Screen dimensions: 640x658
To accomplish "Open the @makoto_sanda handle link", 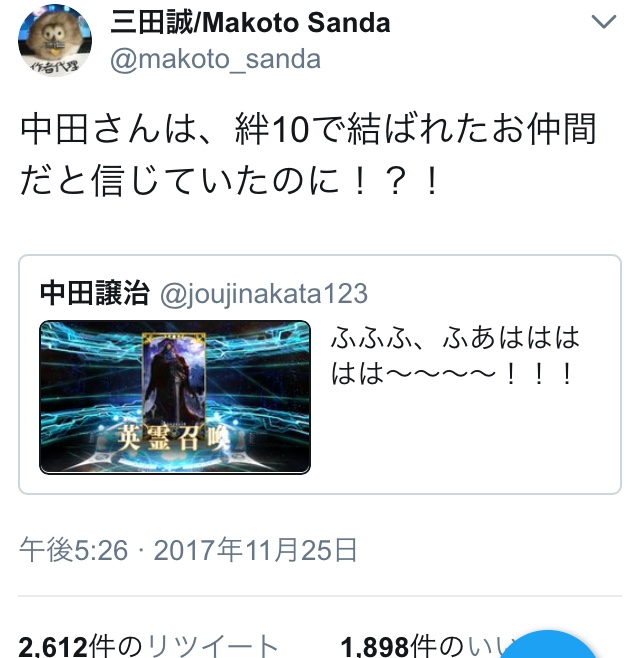I will pos(215,59).
